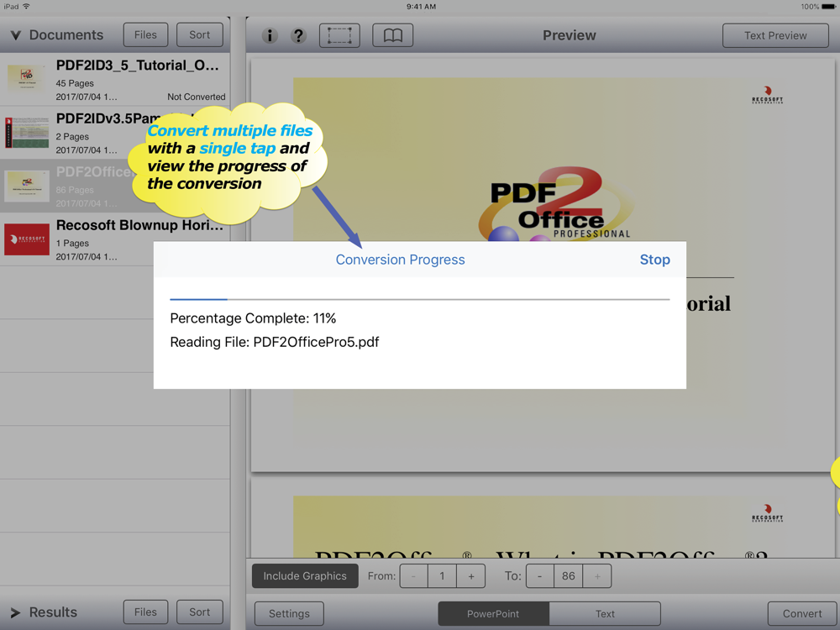Image resolution: width=840 pixels, height=630 pixels.
Task: Click the Percentage Complete: 11% text
Action: pyautogui.click(x=253, y=318)
